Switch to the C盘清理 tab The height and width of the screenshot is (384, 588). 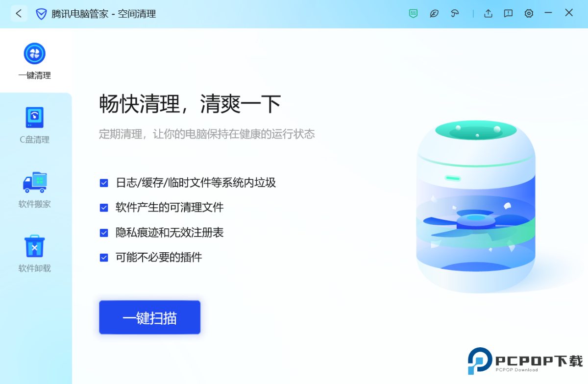click(35, 125)
